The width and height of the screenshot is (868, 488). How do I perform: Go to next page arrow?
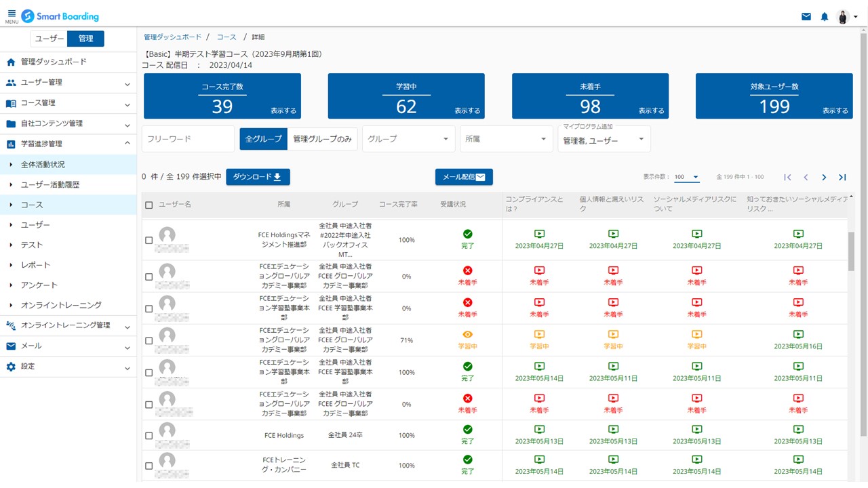click(824, 178)
